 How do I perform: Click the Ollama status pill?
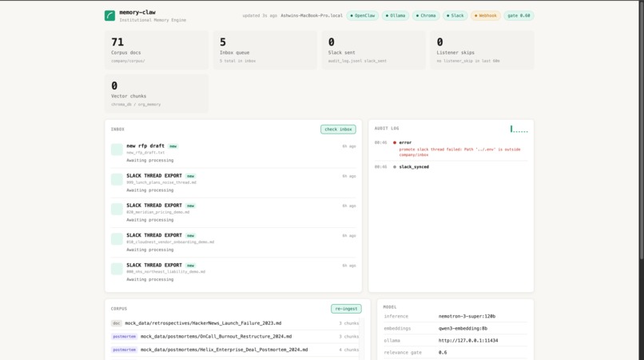coord(395,16)
